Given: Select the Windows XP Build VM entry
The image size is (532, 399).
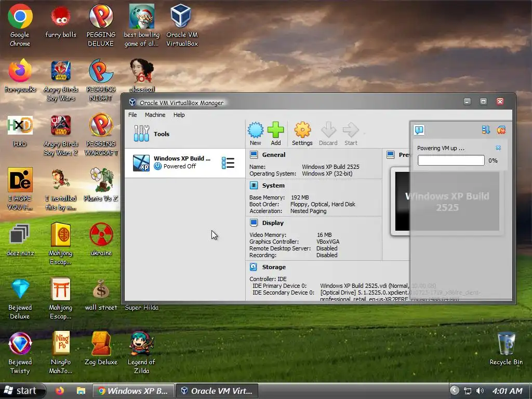Looking at the screenshot, I should [x=185, y=163].
